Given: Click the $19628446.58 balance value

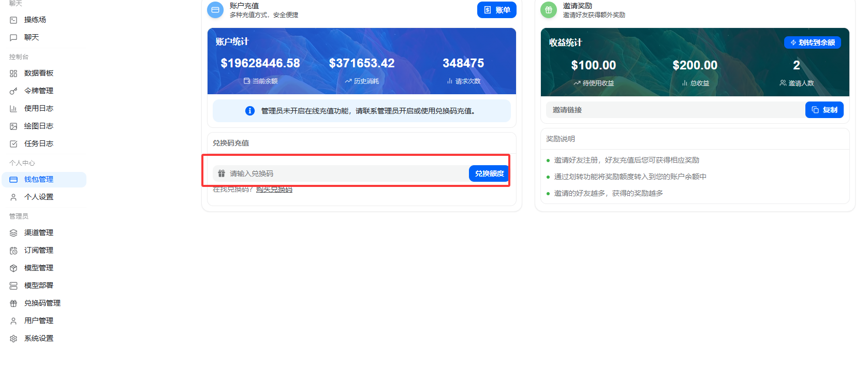Looking at the screenshot, I should [260, 63].
